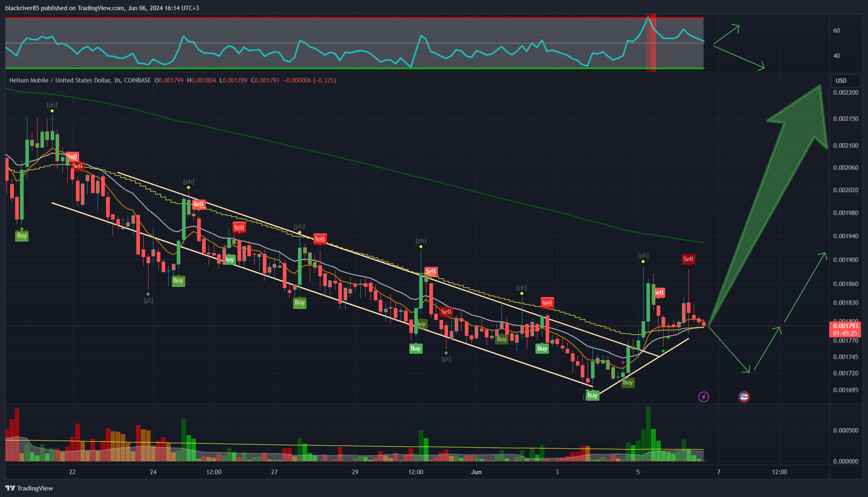The image size is (868, 497).
Task: Click the 0.001770 price axis label
Action: [846, 341]
